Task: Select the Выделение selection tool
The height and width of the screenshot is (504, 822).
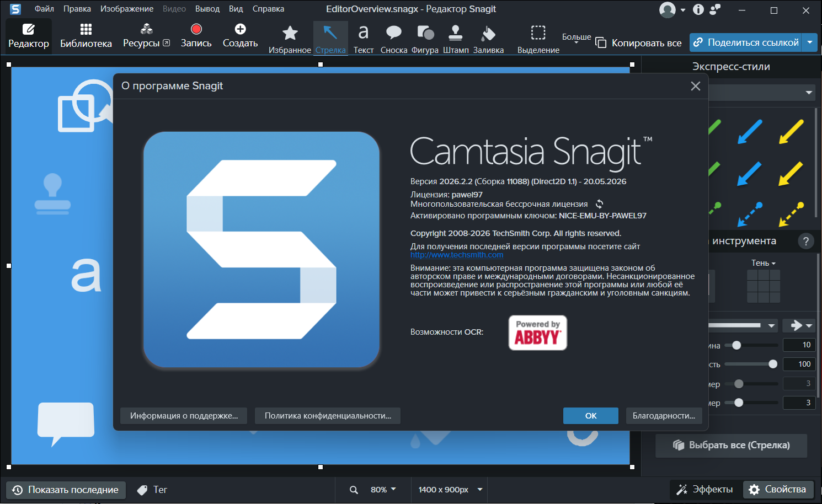Action: click(x=538, y=39)
